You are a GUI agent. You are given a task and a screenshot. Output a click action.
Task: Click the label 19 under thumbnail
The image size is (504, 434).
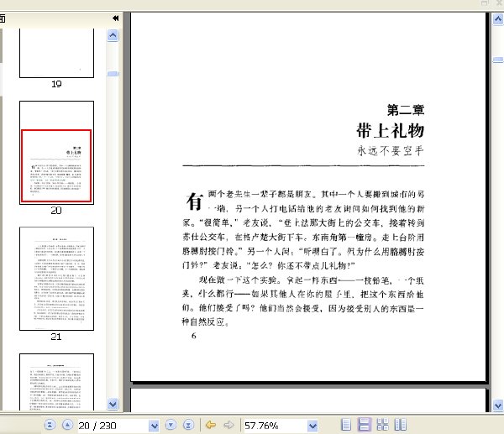pyautogui.click(x=56, y=84)
